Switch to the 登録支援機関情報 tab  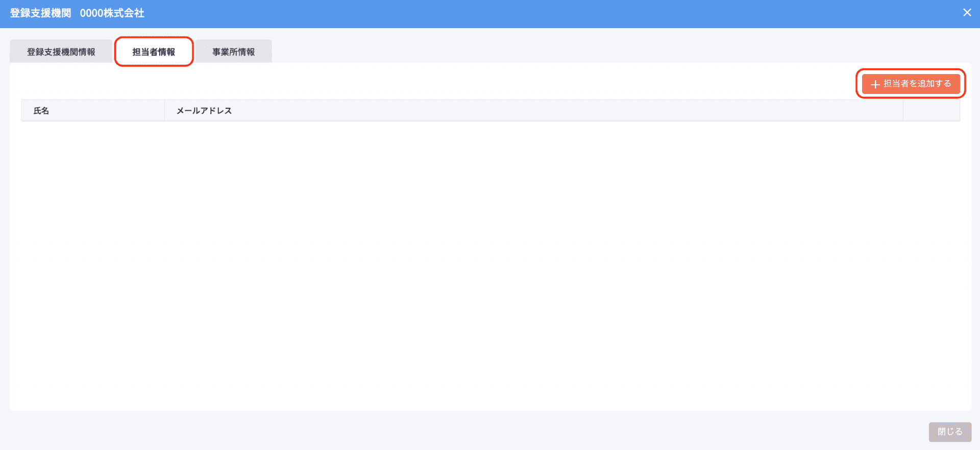(x=61, y=52)
